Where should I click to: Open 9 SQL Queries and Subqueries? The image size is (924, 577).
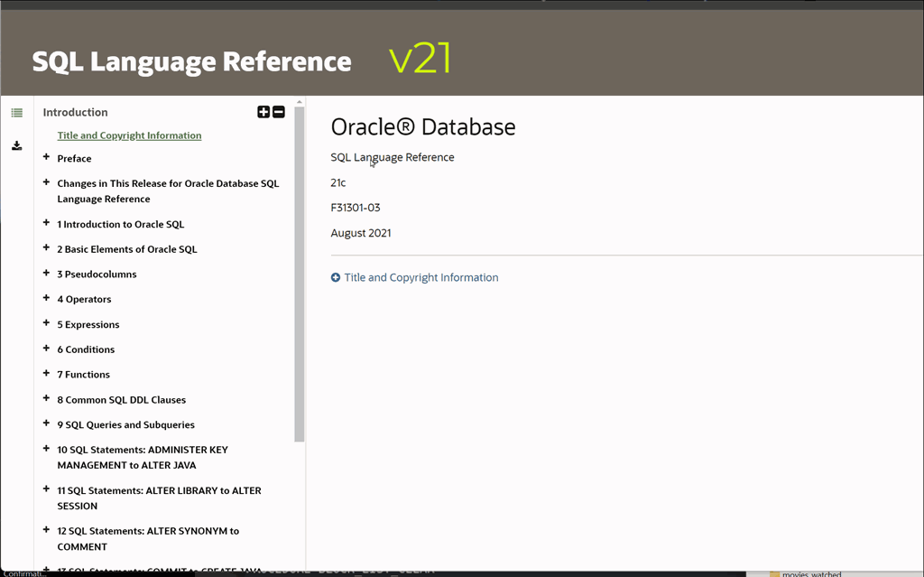coord(125,425)
